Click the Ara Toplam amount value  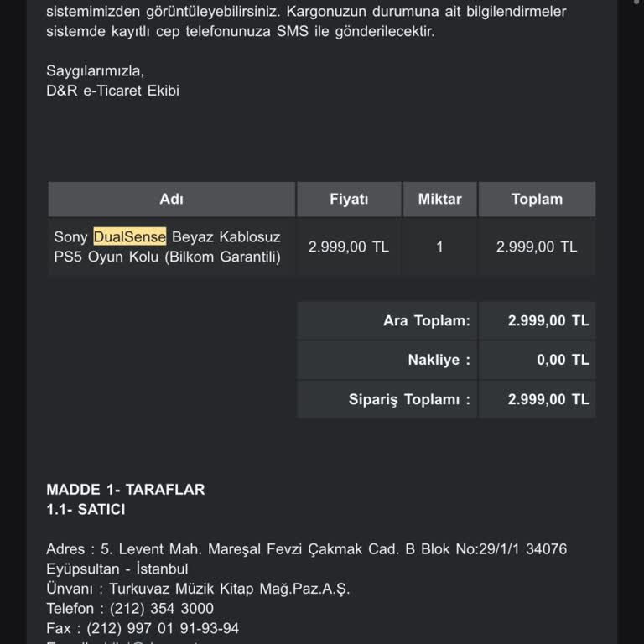coord(548,321)
